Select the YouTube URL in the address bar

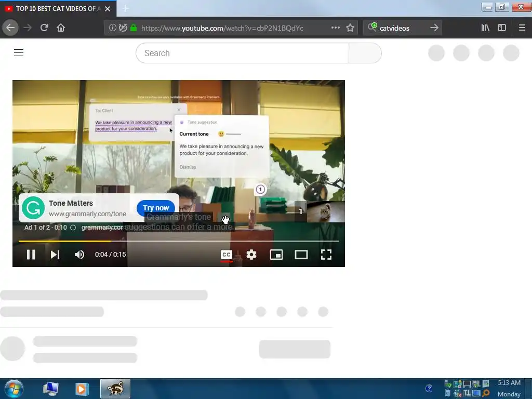point(222,28)
